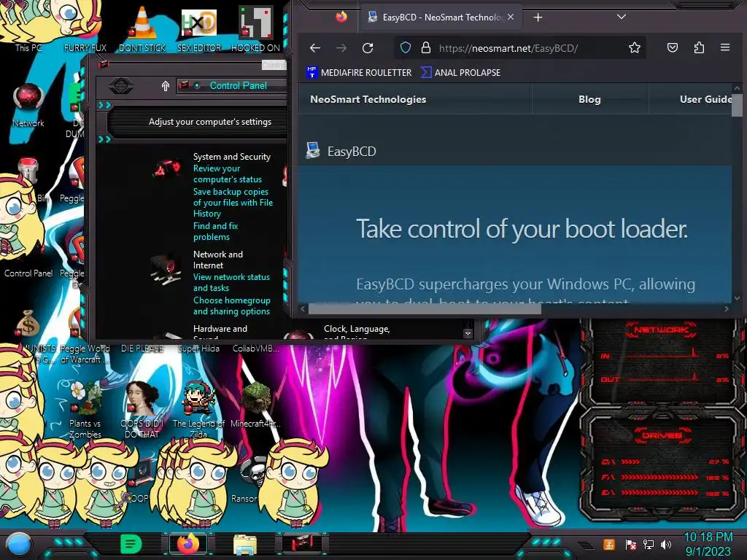
Task: Open the OOPS DID I DO THAT icon
Action: 142,410
